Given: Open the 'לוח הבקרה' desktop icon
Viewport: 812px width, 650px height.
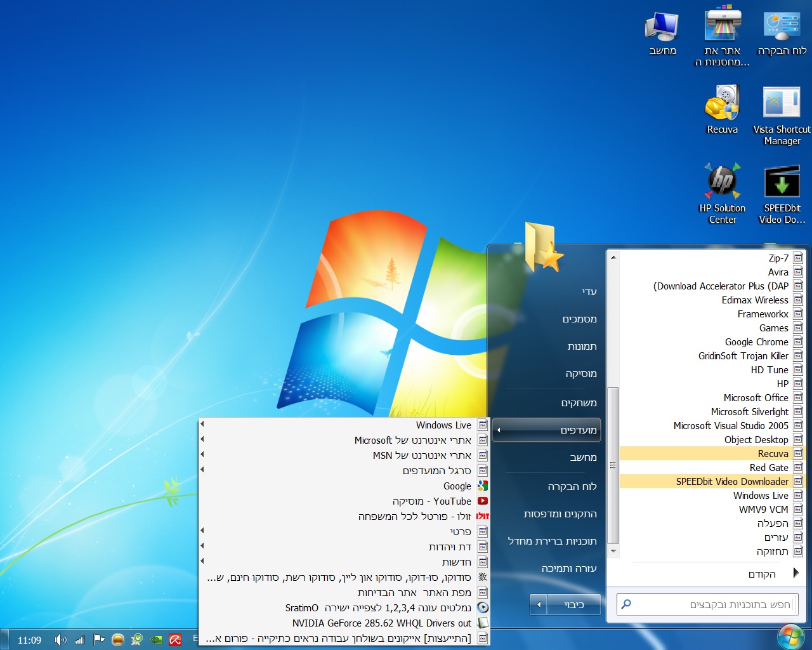Looking at the screenshot, I should coord(782,33).
